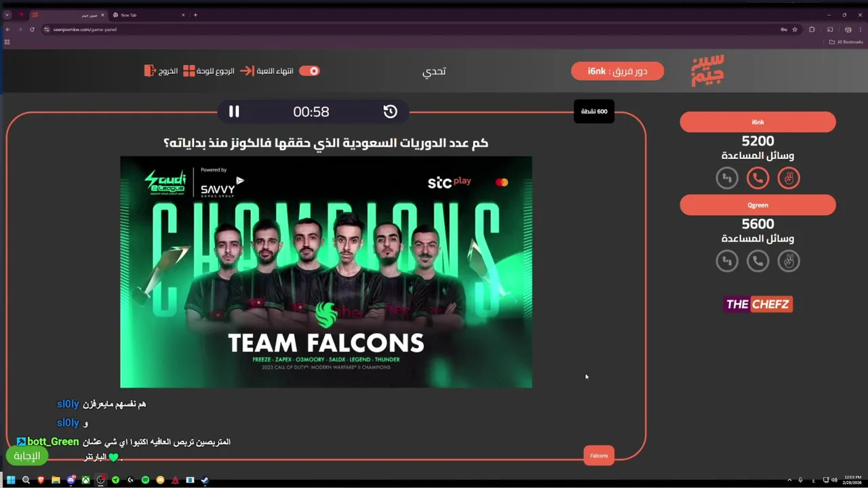
Task: Reset the timer with the circular arrow icon
Action: pos(390,112)
